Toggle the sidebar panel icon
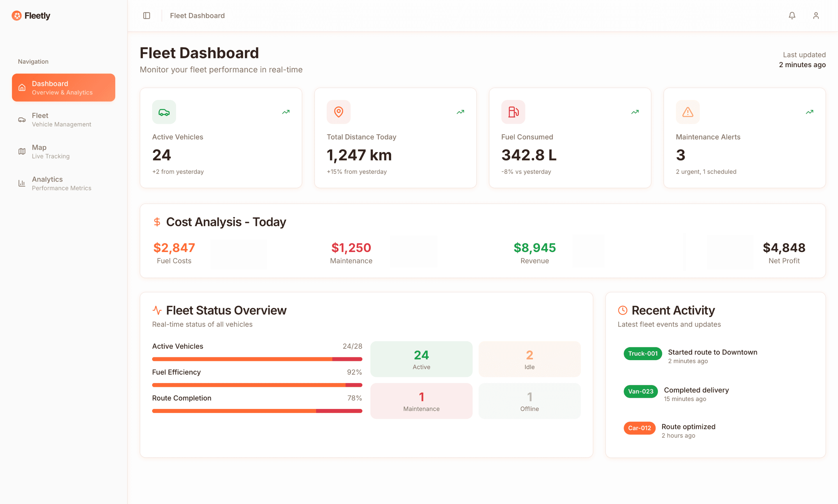Image resolution: width=838 pixels, height=504 pixels. click(147, 16)
